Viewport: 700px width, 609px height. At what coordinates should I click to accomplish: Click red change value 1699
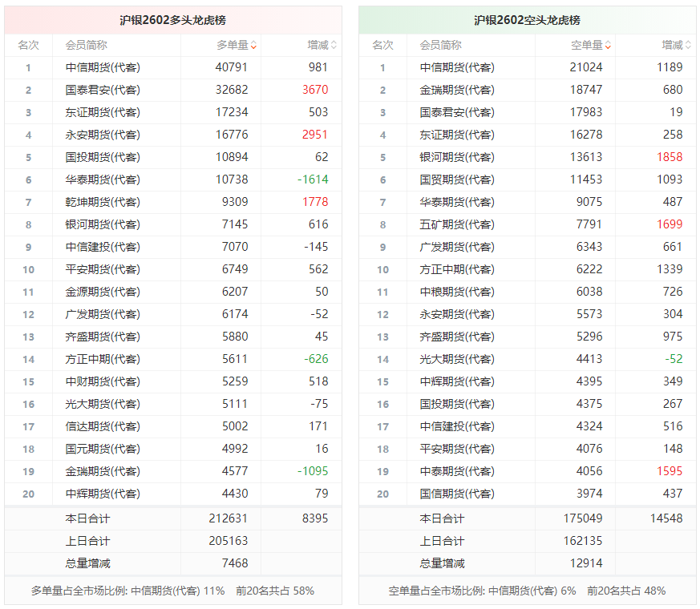click(x=670, y=224)
